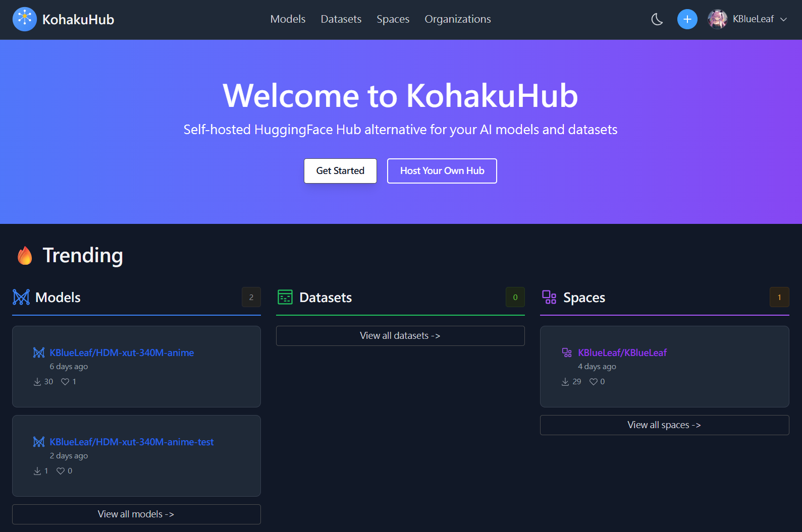The height and width of the screenshot is (532, 802).
Task: Click the KohakuHub logo icon
Action: 24,19
